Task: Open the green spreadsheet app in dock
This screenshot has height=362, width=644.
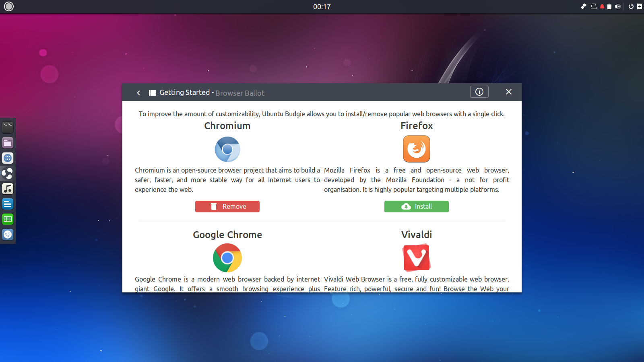Action: (x=8, y=219)
